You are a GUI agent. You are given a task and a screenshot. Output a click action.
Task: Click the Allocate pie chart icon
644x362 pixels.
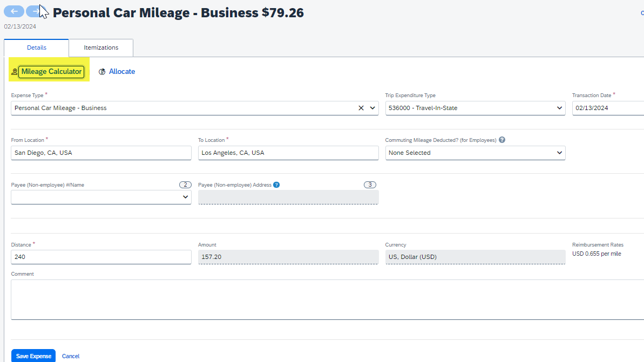tap(102, 72)
